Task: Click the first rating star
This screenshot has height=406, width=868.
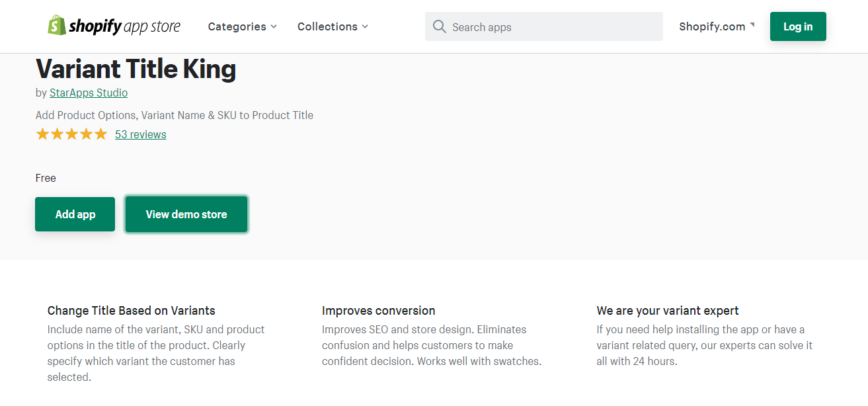Action: [x=42, y=134]
